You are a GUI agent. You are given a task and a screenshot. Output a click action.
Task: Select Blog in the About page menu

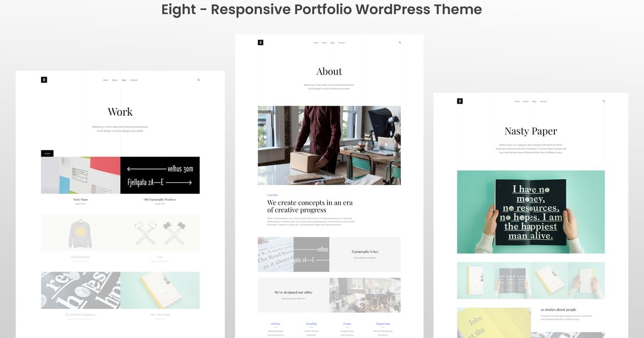[332, 43]
